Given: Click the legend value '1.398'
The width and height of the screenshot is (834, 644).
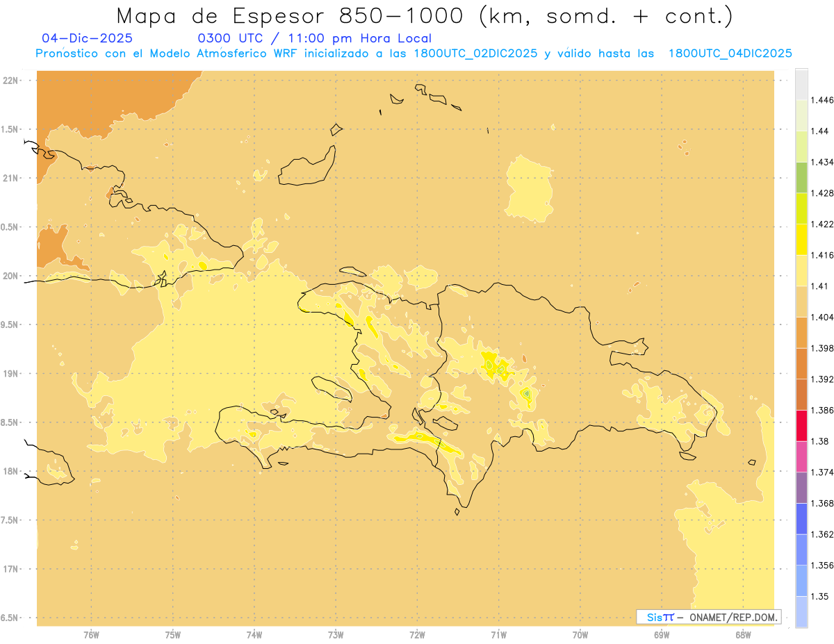Looking at the screenshot, I should 821,348.
